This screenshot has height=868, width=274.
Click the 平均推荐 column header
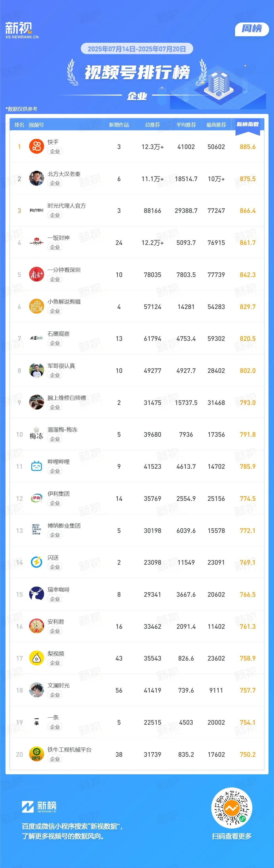[x=186, y=125]
